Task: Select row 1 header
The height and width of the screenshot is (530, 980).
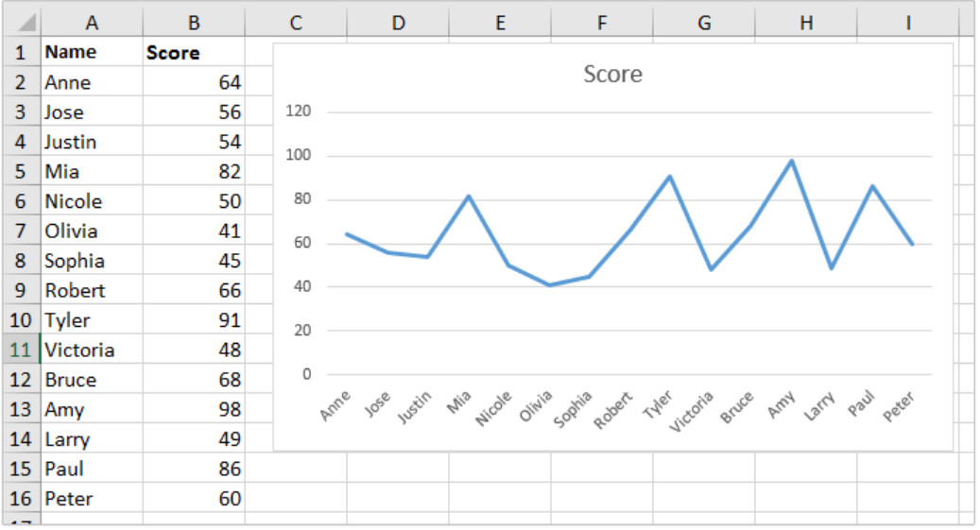Action: (21, 52)
